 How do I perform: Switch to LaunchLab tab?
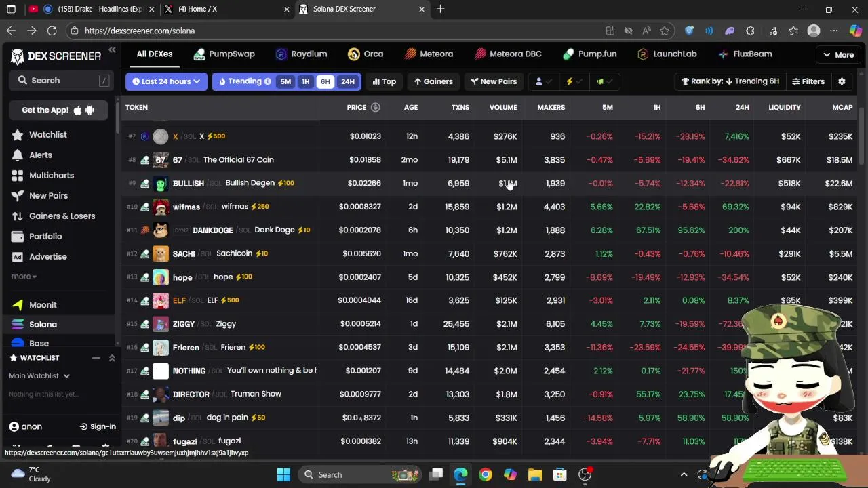[667, 54]
